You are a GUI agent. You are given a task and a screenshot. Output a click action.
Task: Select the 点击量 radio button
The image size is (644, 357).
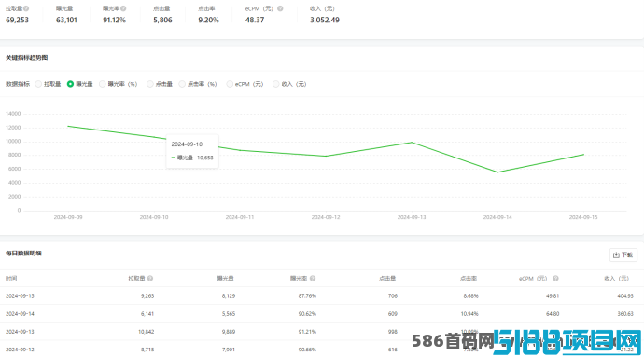click(x=150, y=84)
